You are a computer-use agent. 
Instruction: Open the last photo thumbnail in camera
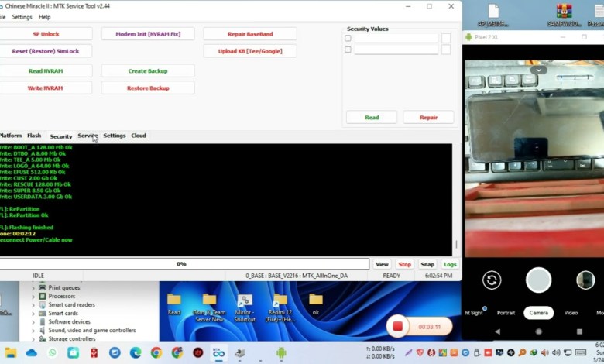585,280
